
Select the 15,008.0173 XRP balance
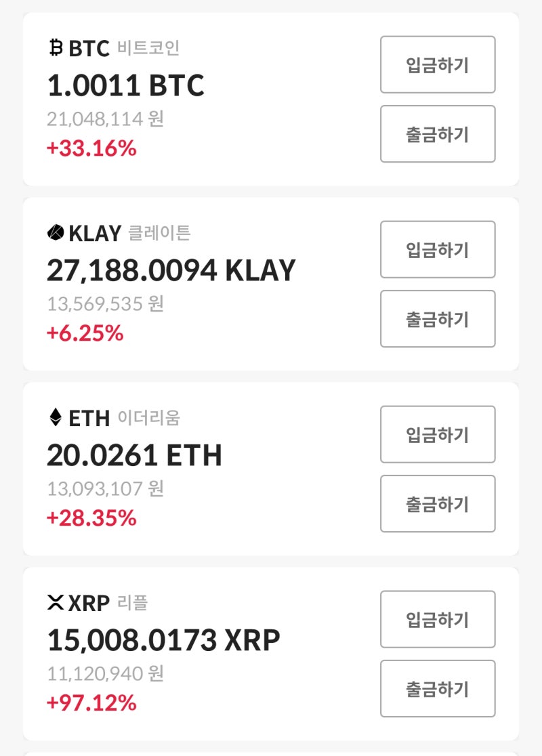163,640
